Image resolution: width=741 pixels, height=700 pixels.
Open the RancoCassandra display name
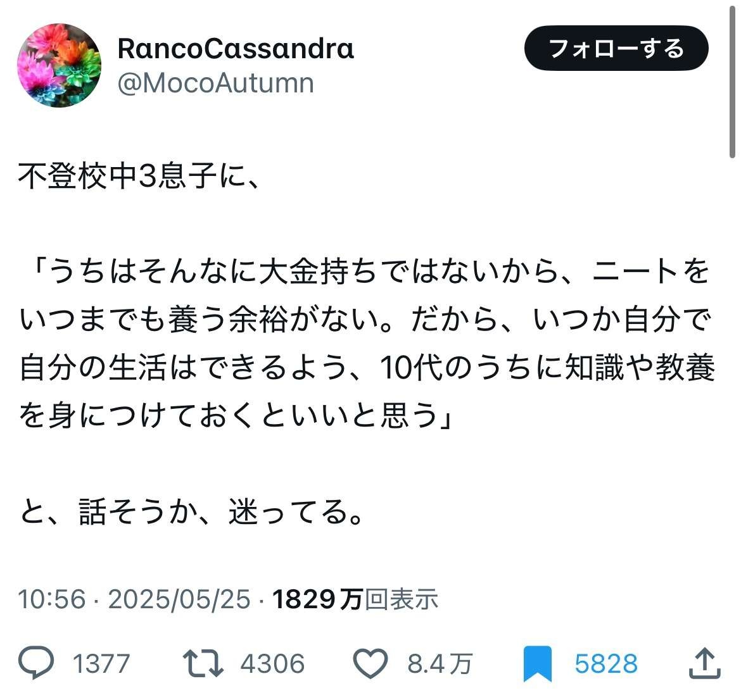click(236, 49)
